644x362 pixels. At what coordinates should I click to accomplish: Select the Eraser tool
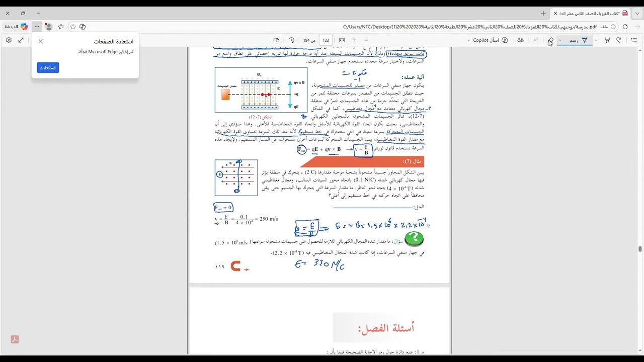coord(551,40)
